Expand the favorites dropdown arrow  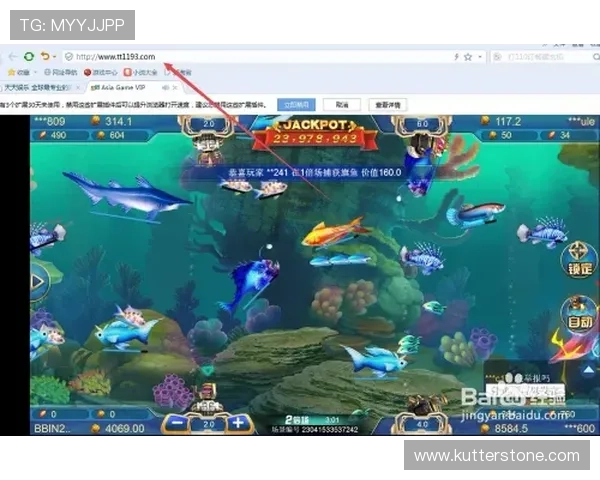pos(35,72)
